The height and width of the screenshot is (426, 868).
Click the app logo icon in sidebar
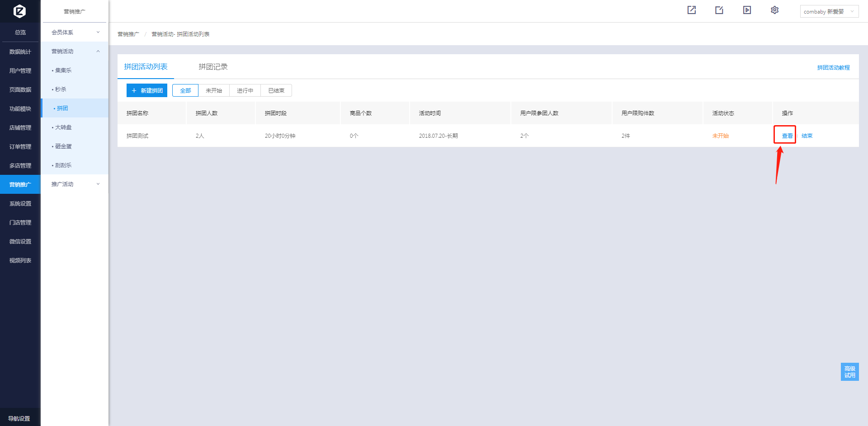click(x=19, y=11)
